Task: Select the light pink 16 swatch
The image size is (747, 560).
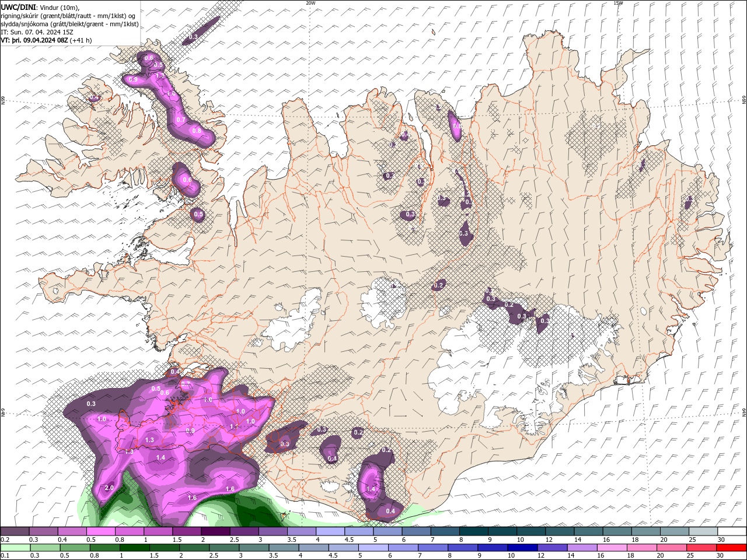Action: pyautogui.click(x=613, y=548)
